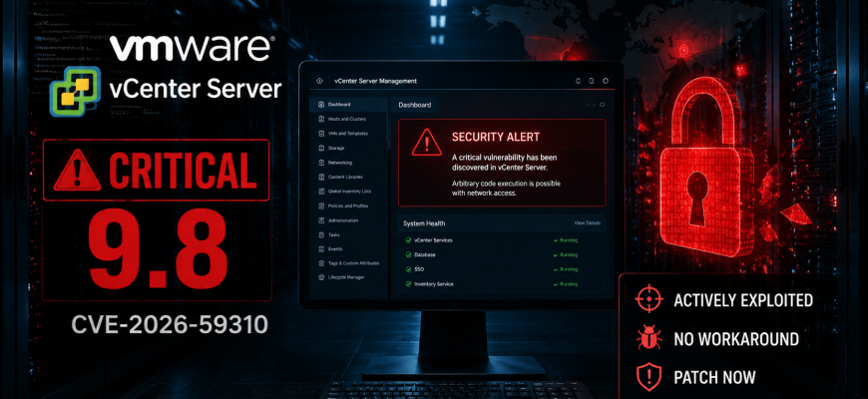Viewport: 868px width, 399px height.
Task: Click the 9.8 severity score
Action: 159,250
